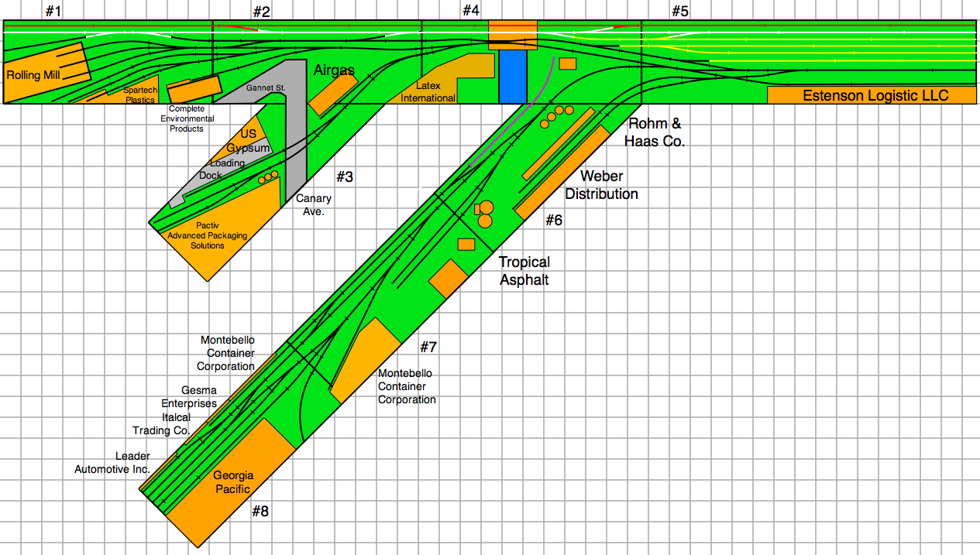Select the Airgas text label

point(334,70)
